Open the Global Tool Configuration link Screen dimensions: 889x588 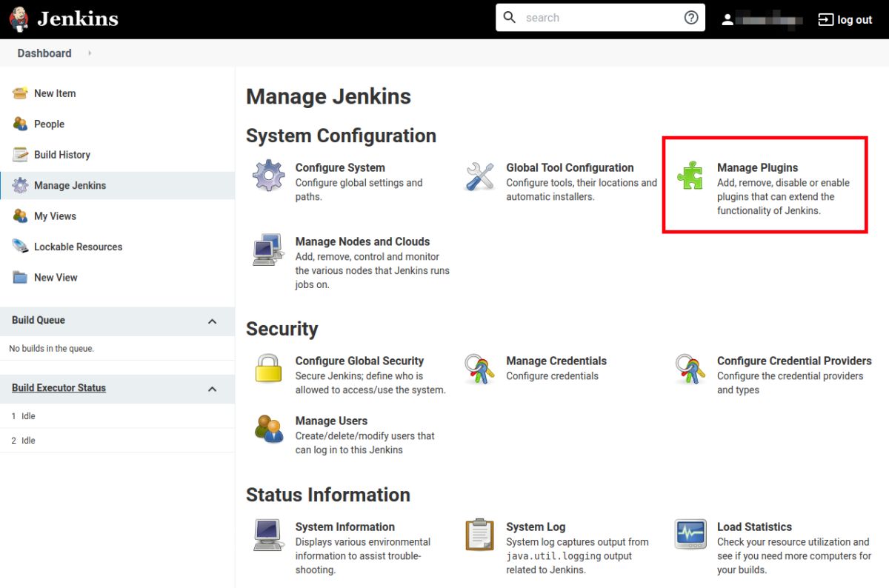point(570,167)
